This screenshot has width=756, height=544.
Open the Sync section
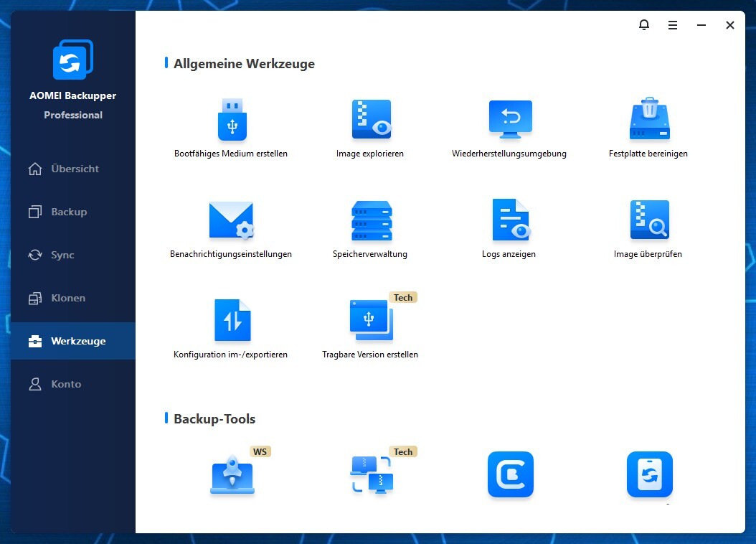pyautogui.click(x=62, y=255)
